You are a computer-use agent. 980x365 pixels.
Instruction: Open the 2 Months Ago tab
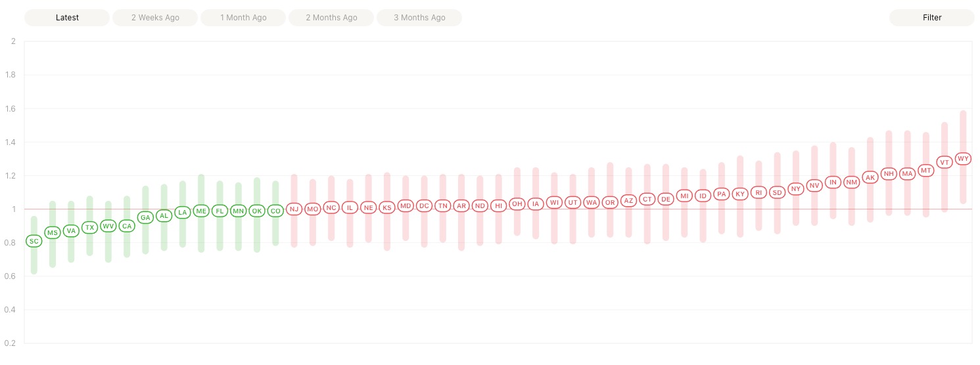(331, 18)
